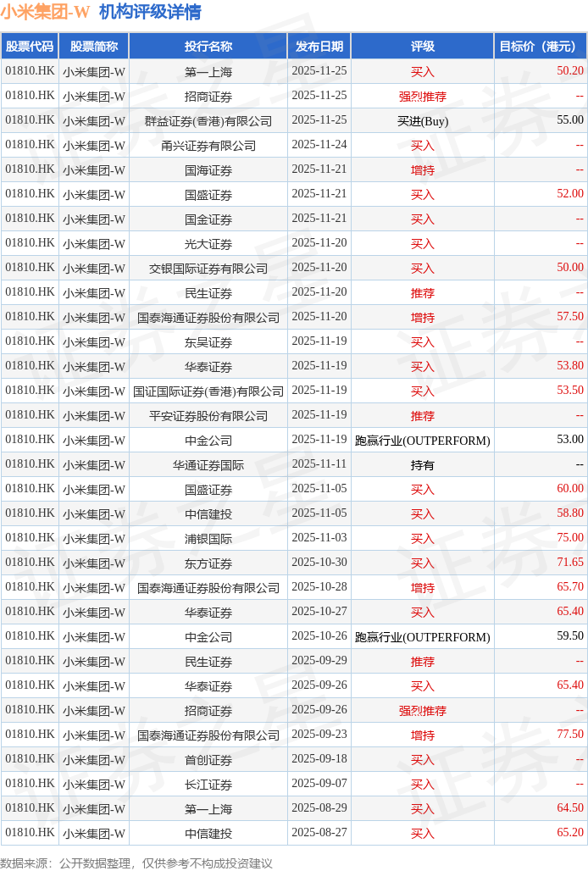Click target price 75.00 cell
The height and width of the screenshot is (871, 588).
(541, 538)
